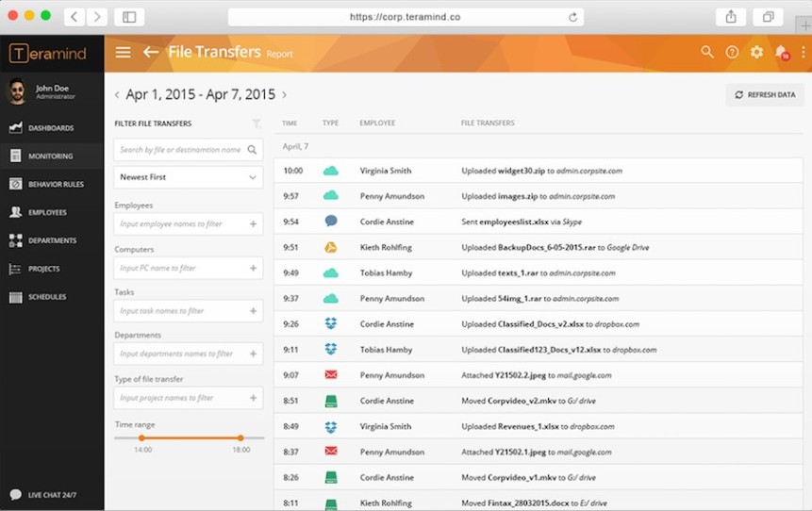Open Dashboards in sidebar
This screenshot has height=511, width=812.
coord(52,127)
